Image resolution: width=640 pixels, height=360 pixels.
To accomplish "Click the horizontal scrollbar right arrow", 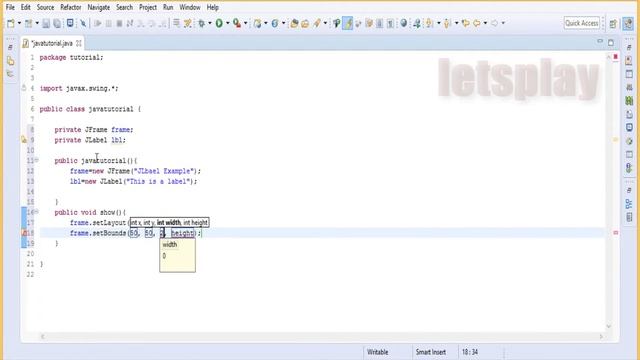I will pyautogui.click(x=601, y=337).
